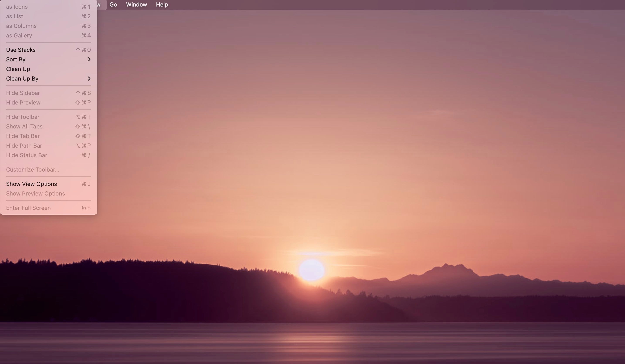Open the Help menu
Image resolution: width=625 pixels, height=364 pixels.
tap(162, 4)
